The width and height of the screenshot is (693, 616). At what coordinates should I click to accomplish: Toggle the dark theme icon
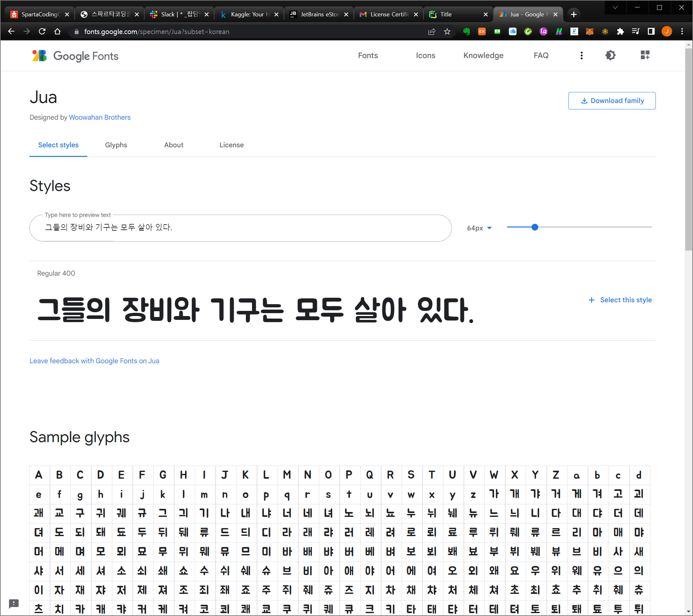pos(610,55)
